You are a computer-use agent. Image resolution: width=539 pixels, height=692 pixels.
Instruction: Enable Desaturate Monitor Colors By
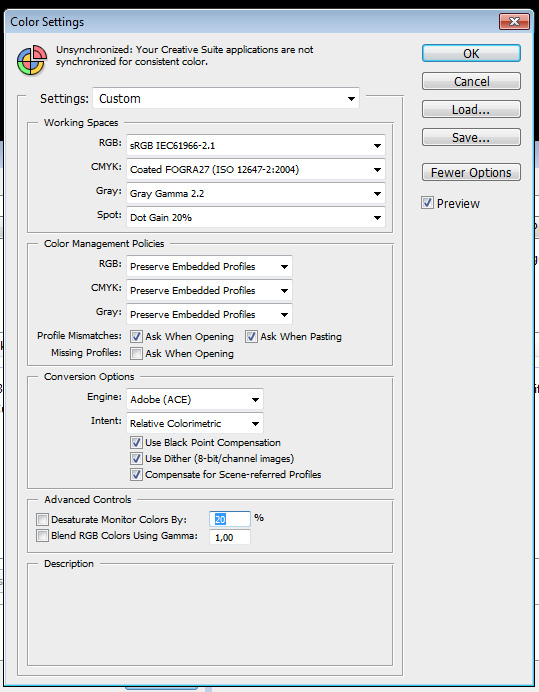coord(42,519)
